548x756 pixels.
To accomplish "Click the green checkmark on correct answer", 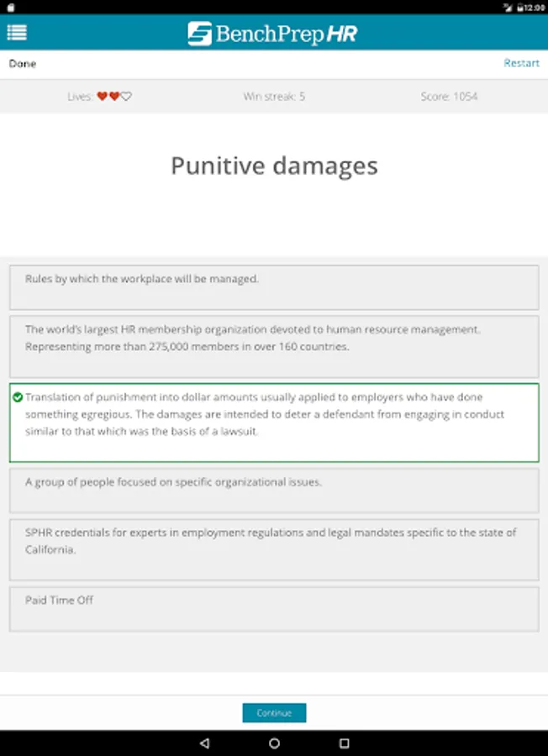I will (x=18, y=397).
